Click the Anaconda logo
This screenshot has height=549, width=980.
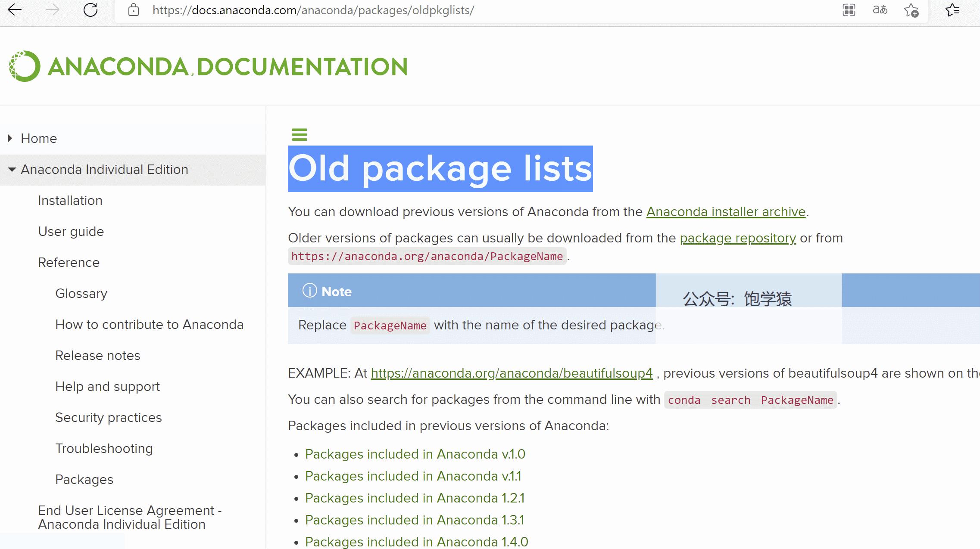click(x=208, y=66)
